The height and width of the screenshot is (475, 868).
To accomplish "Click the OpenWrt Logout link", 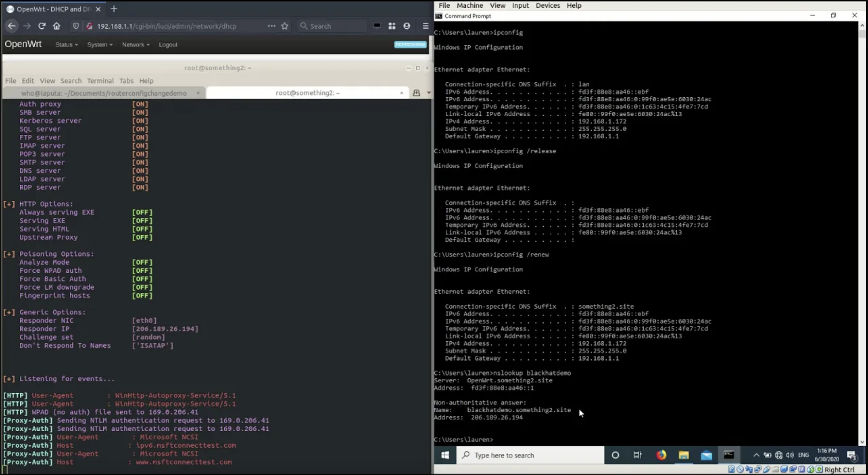I will [x=168, y=45].
